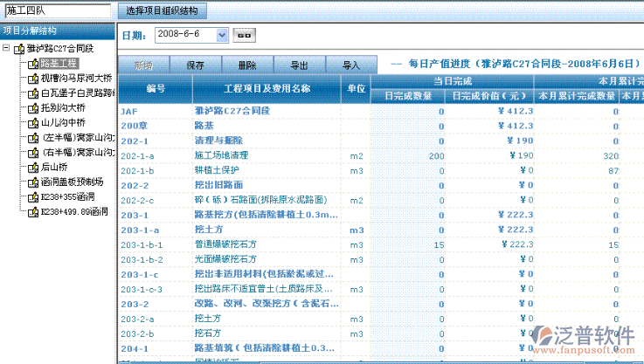Click the 日完成数量 cell for 202-1-a

(x=407, y=155)
